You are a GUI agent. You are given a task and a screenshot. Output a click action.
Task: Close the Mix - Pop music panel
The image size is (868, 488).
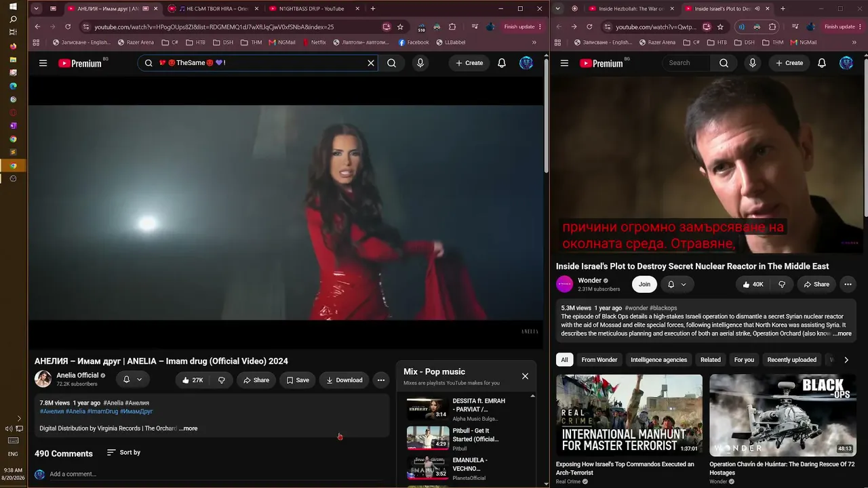click(525, 376)
